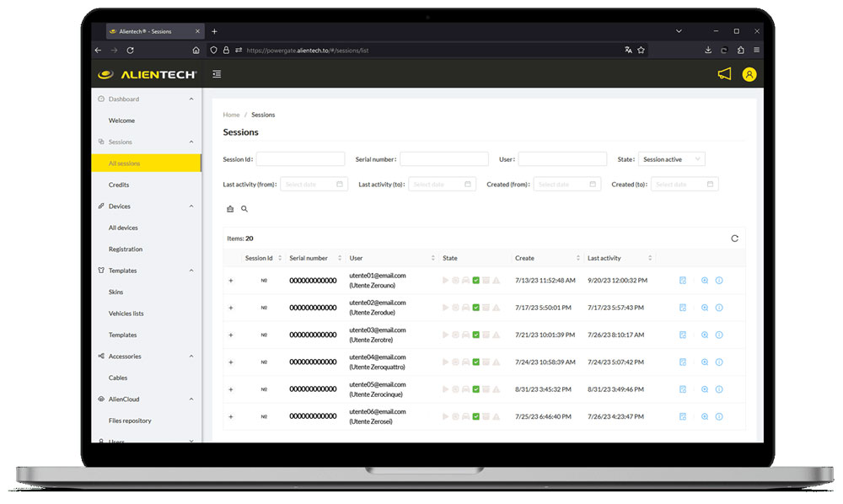
Task: Collapse the Accessories sidebar section chevron
Action: 191,357
